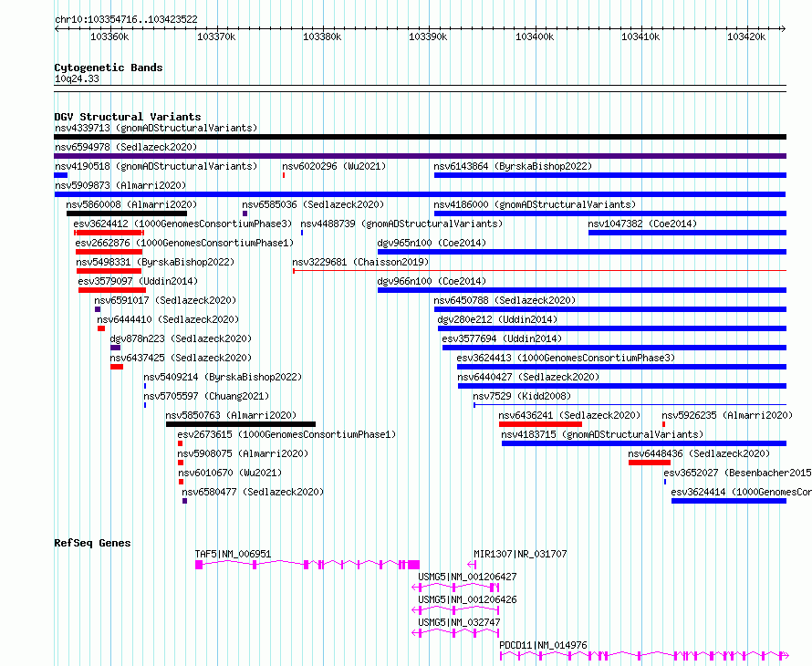Open variant nsv5909873 (Almarri2020) label

120,185
